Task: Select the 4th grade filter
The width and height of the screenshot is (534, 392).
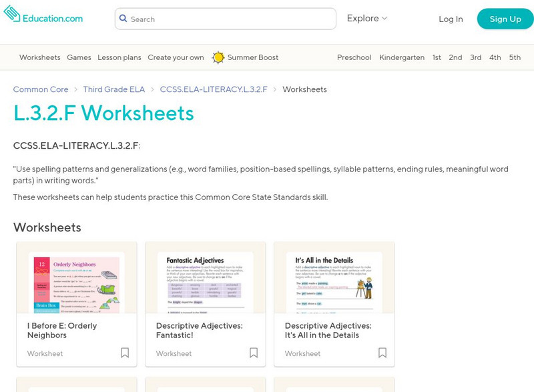Action: 495,57
